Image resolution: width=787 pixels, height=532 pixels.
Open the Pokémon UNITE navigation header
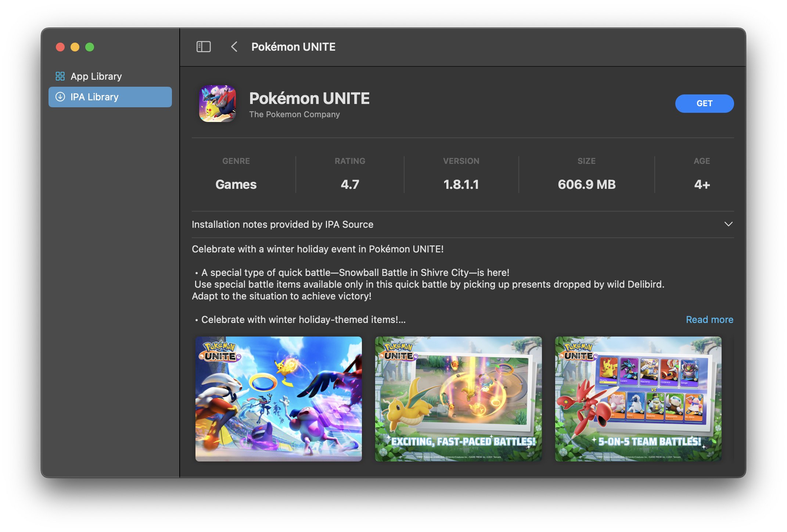(x=293, y=47)
